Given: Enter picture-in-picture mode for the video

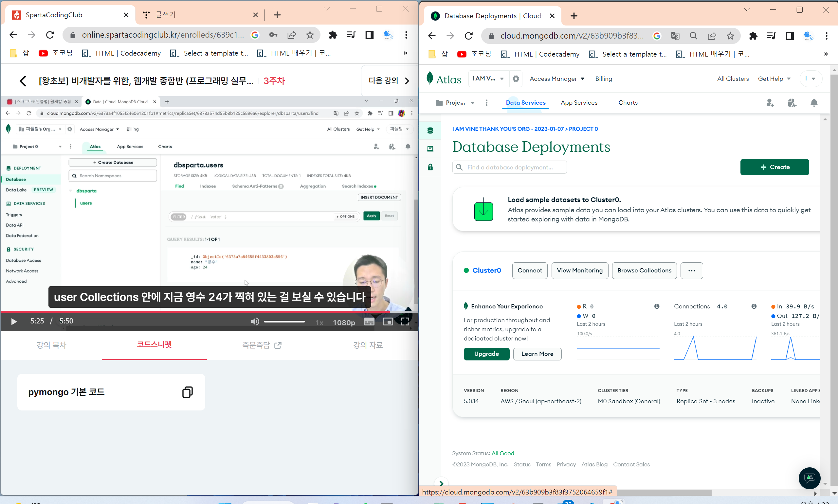Looking at the screenshot, I should click(x=388, y=322).
